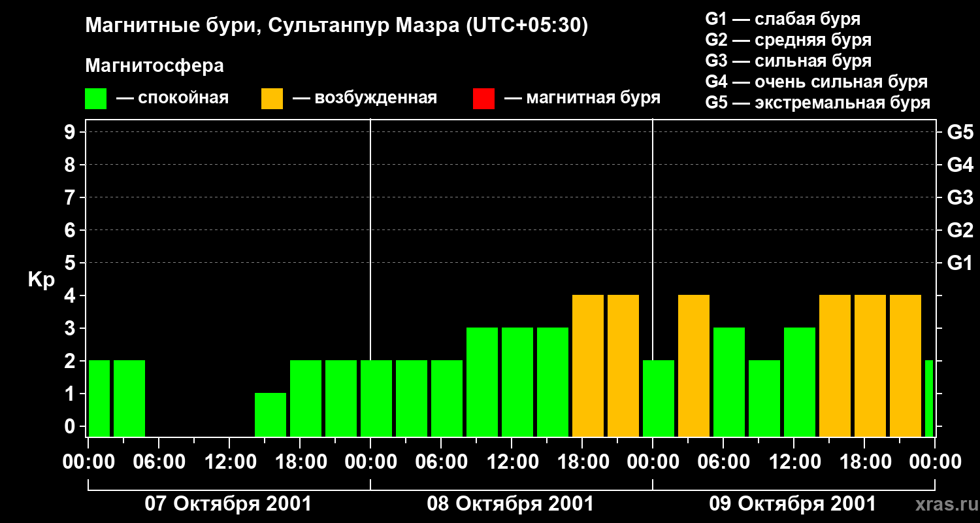Select the '09 Октября 2001' date label
The height and width of the screenshot is (523, 980).
pos(792,504)
